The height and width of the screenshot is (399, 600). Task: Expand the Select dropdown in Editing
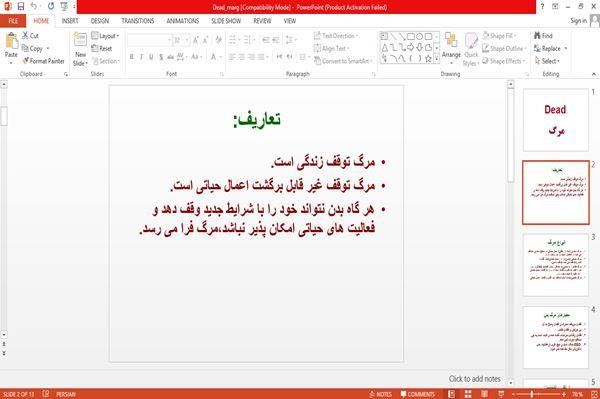547,61
